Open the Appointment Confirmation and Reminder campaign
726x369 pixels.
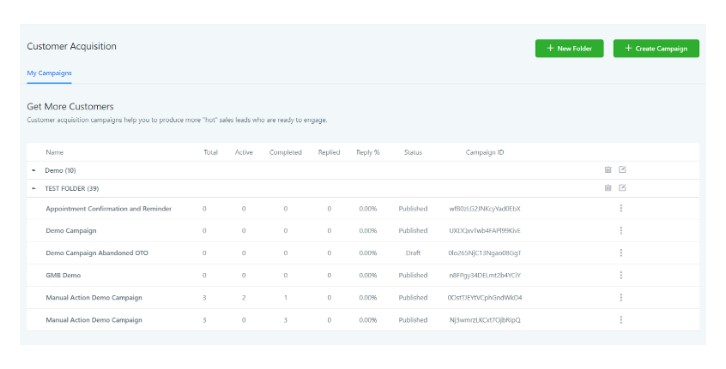point(109,209)
